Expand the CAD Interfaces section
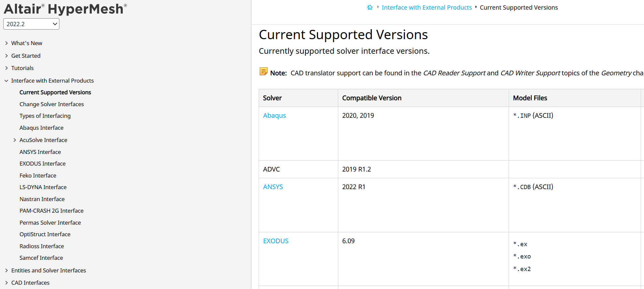This screenshot has height=289, width=644. pyautogui.click(x=6, y=283)
